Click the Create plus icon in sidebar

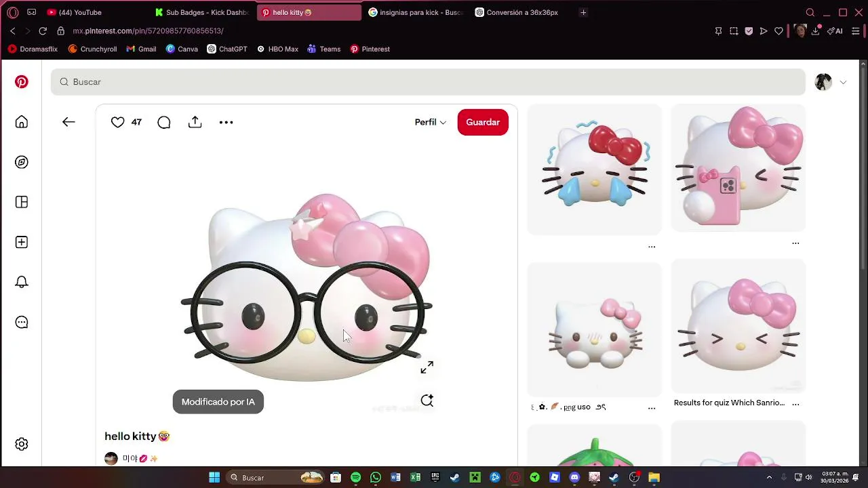[22, 242]
